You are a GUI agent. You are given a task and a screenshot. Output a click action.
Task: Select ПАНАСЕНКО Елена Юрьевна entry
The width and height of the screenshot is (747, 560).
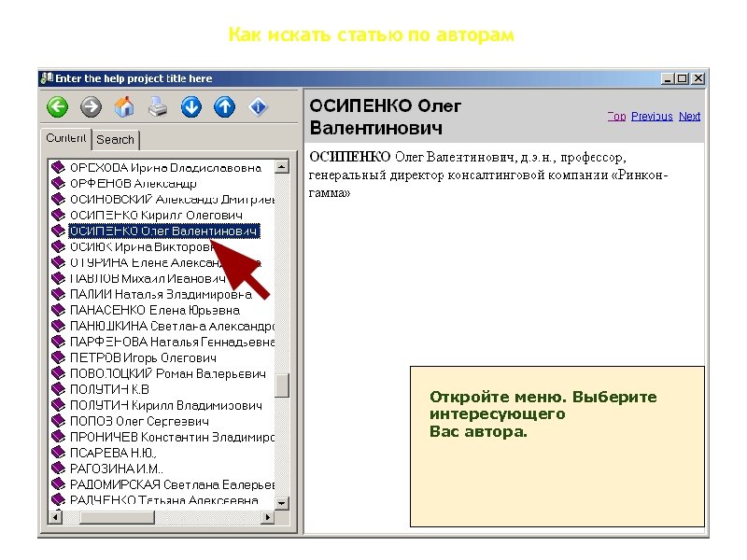pyautogui.click(x=155, y=310)
